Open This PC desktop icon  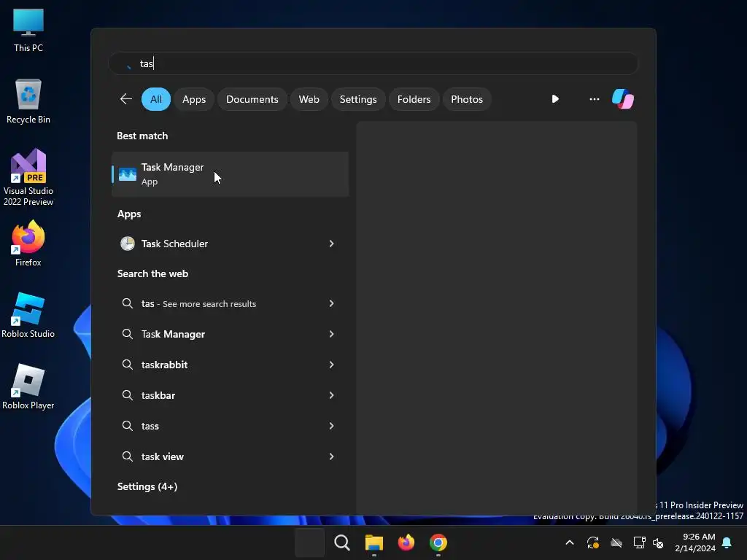28,31
